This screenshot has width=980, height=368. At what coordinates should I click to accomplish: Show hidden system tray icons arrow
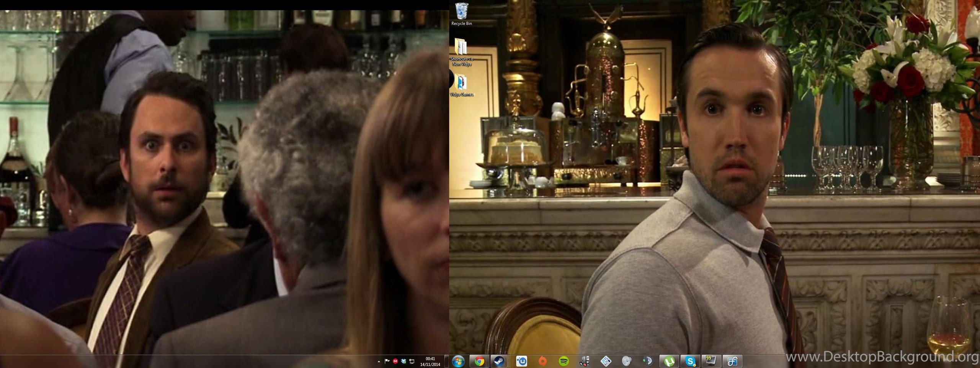(x=379, y=361)
